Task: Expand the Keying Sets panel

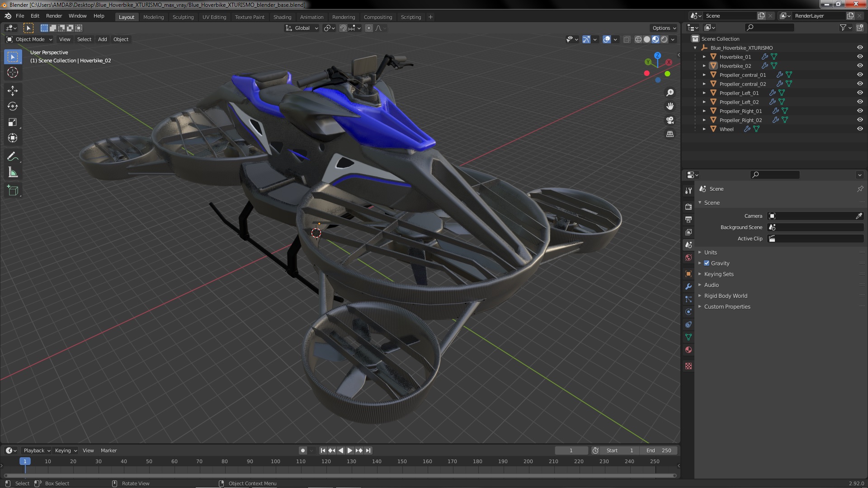Action: point(718,274)
